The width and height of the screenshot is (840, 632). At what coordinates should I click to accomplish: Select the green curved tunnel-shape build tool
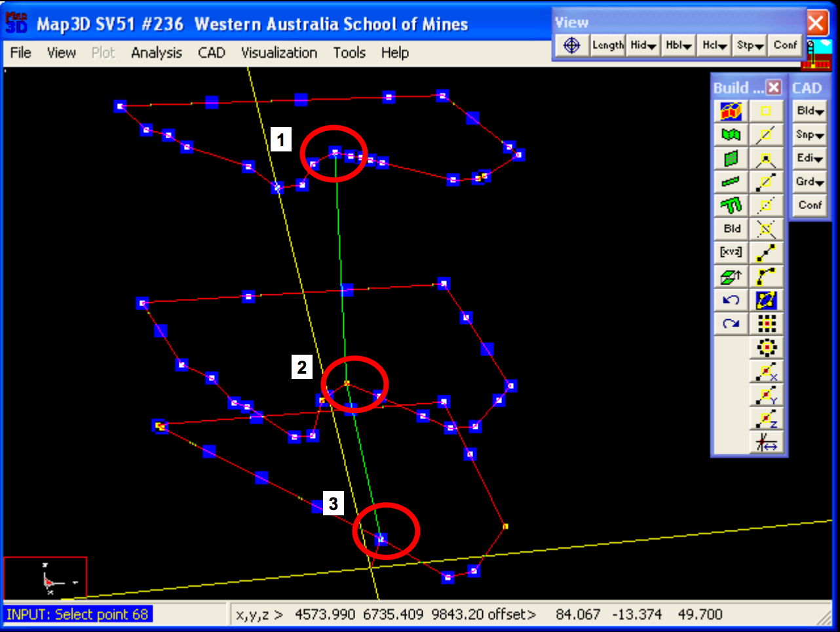[731, 205]
